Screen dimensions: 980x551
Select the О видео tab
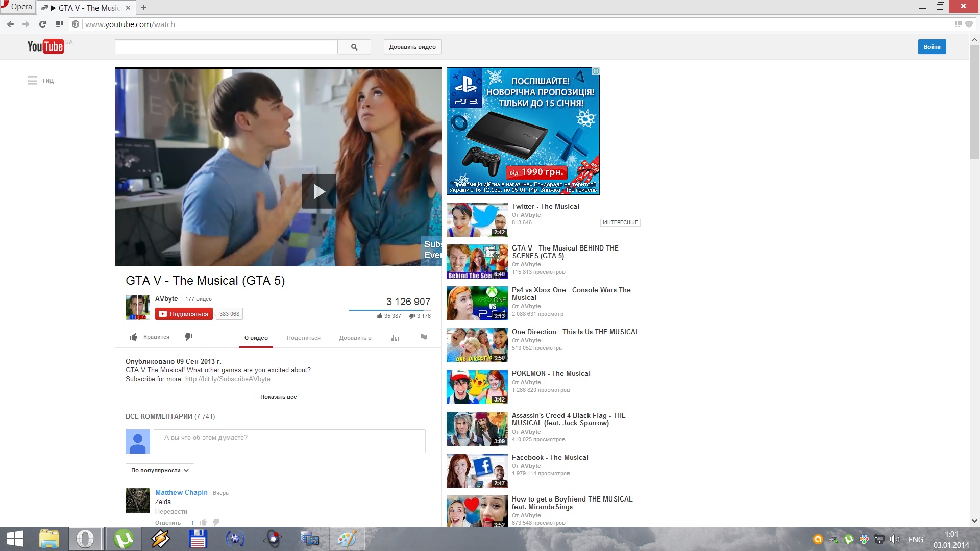pos(256,338)
